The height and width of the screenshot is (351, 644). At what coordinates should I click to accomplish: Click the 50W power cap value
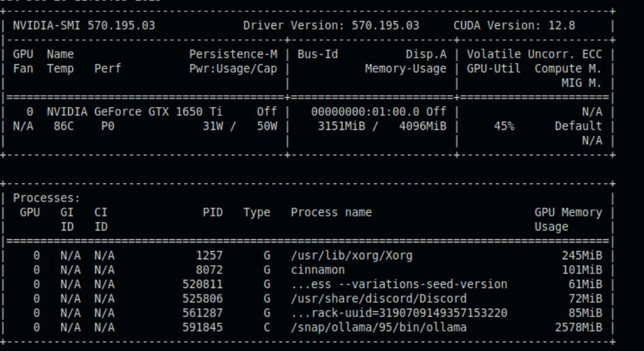pos(266,126)
